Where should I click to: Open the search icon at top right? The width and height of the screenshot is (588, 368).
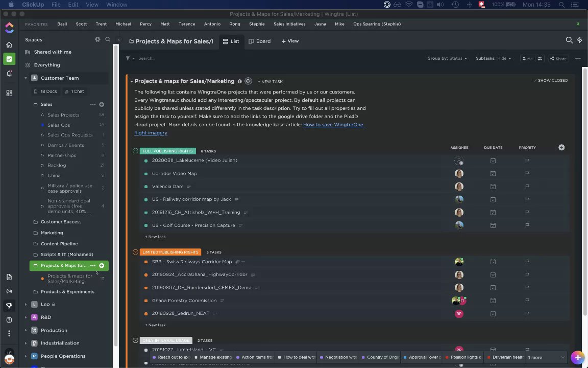click(x=569, y=40)
